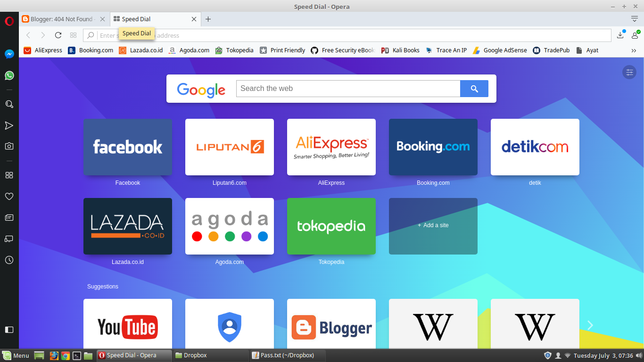The image size is (644, 362).
Task: Show more suggestions with the right arrow
Action: pyautogui.click(x=590, y=325)
